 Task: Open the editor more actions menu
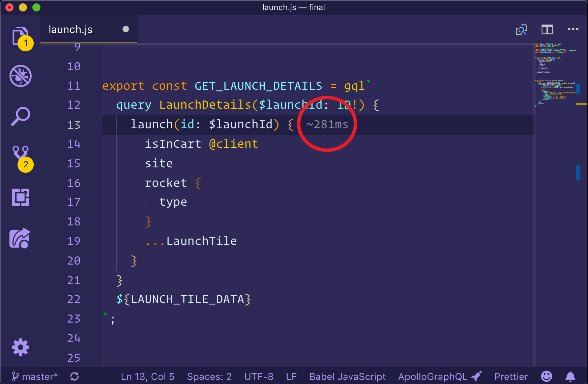(x=572, y=29)
